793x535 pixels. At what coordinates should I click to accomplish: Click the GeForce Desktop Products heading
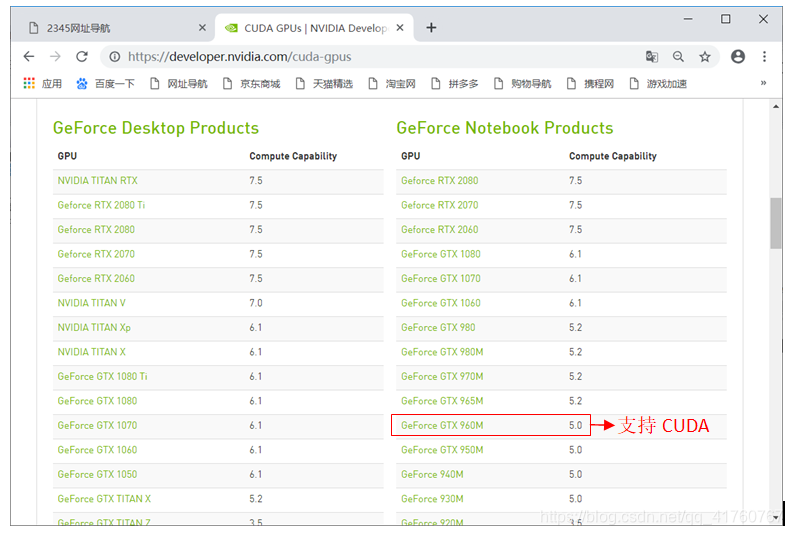coord(156,128)
